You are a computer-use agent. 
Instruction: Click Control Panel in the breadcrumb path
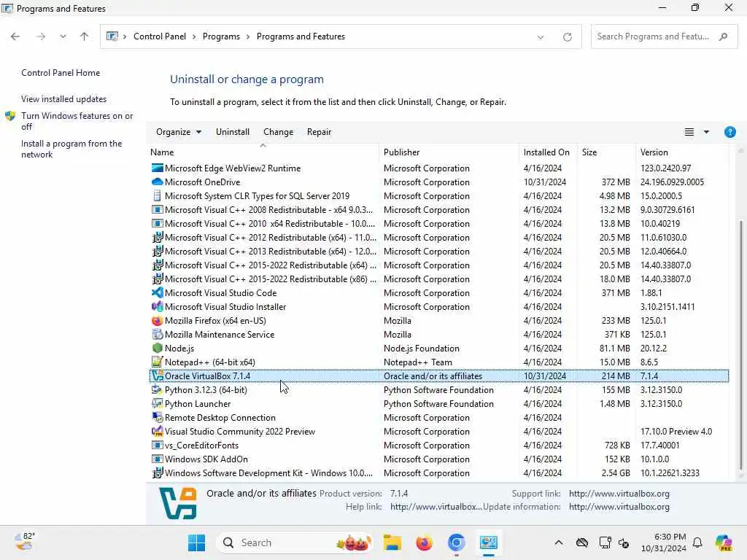pos(160,36)
